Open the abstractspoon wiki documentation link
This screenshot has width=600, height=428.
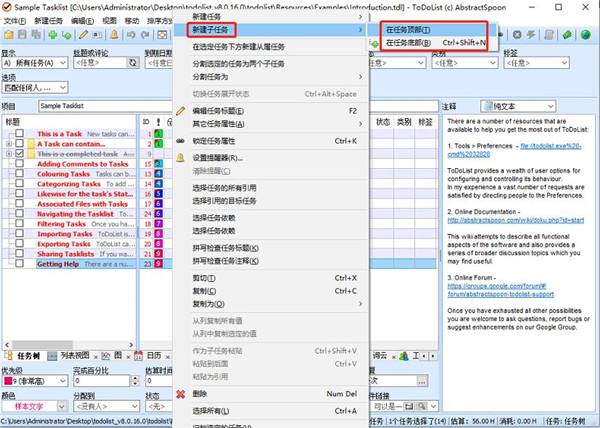point(516,220)
